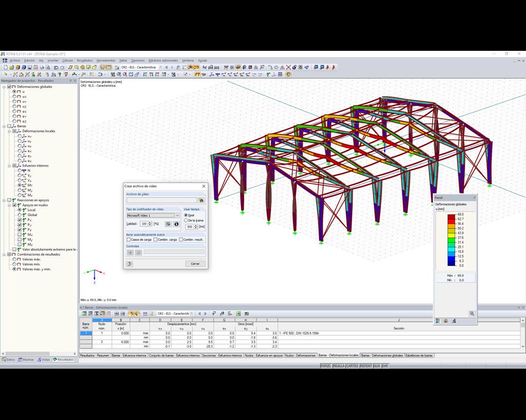The width and height of the screenshot is (526, 420).
Task: Open the Microsoft Video 1 codec dropdown
Action: [x=177, y=216]
